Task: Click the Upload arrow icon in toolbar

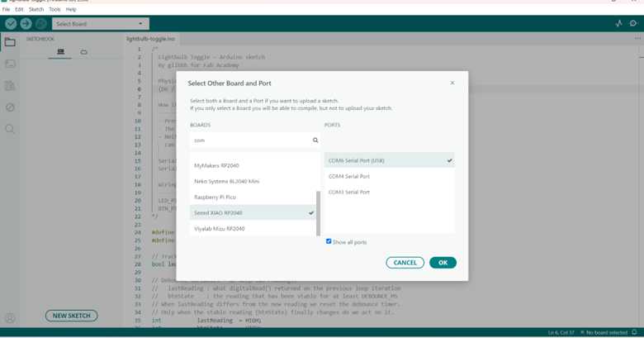Action: (26, 24)
